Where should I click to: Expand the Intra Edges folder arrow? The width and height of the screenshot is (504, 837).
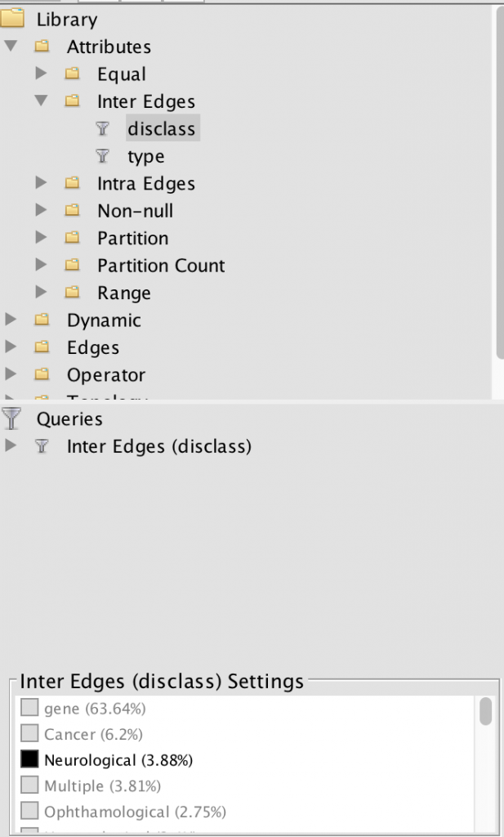point(42,184)
